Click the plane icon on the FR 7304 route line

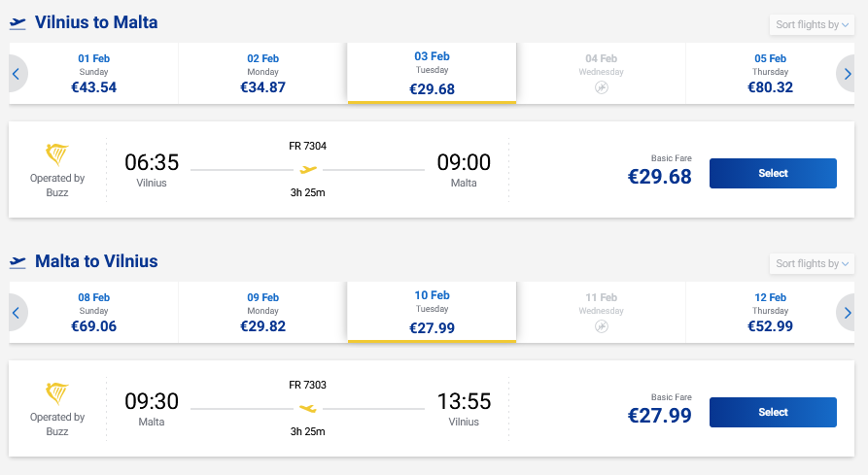[308, 170]
